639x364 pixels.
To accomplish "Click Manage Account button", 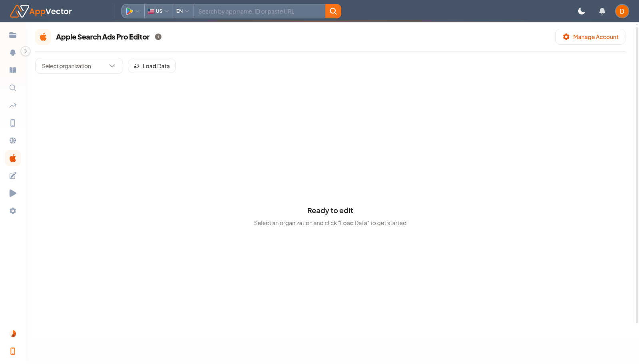I will click(590, 37).
